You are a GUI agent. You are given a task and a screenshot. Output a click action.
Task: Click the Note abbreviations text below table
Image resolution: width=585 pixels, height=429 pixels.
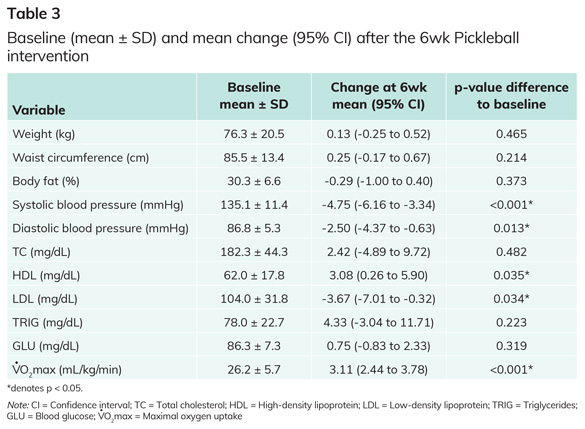tap(292, 411)
